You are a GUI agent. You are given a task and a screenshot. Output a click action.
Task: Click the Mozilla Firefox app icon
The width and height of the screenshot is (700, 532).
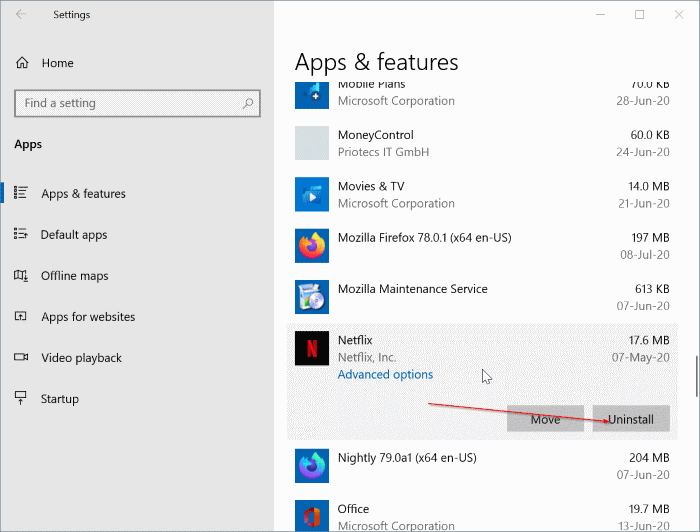click(312, 245)
